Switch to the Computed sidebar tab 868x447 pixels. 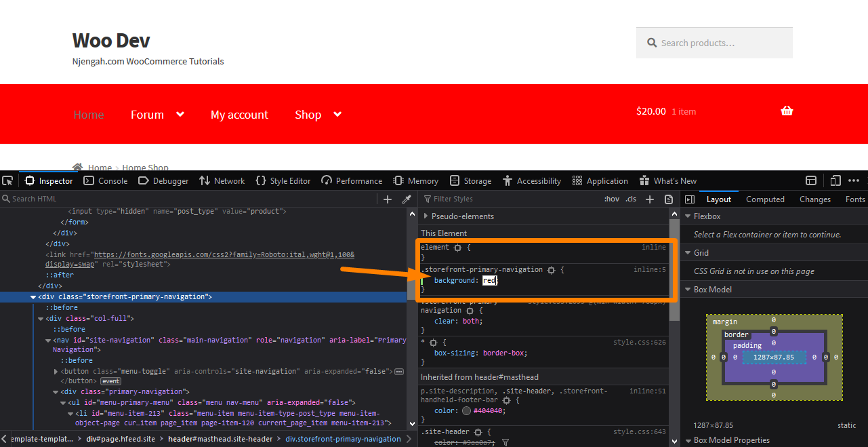pyautogui.click(x=765, y=199)
